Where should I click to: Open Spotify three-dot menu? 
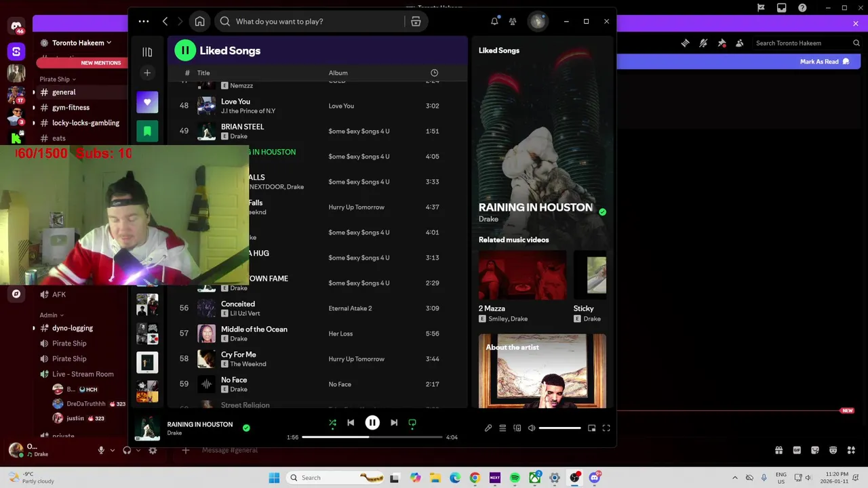[144, 22]
